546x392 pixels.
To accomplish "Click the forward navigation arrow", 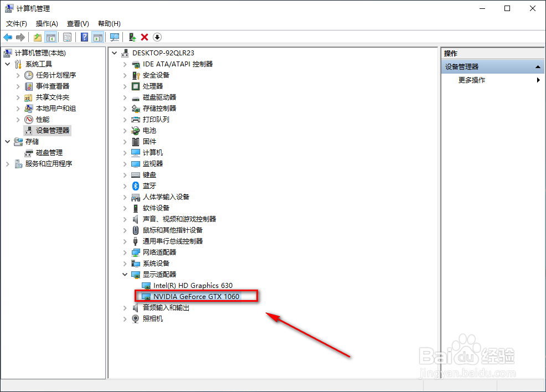I will [20, 37].
